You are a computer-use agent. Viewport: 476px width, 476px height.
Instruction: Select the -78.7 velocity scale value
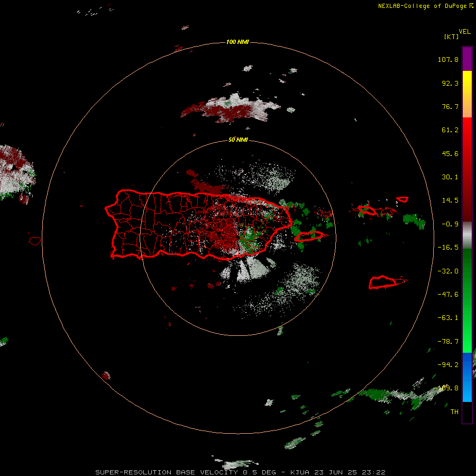click(x=448, y=342)
